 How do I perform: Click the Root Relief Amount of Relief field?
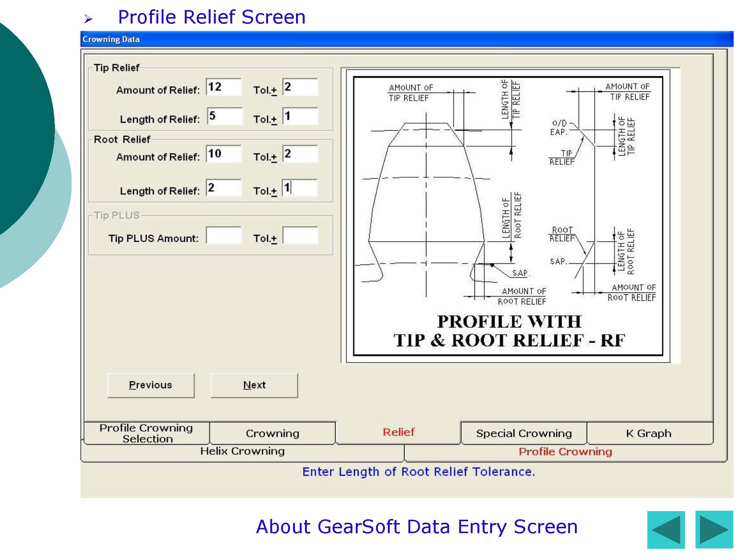[224, 154]
